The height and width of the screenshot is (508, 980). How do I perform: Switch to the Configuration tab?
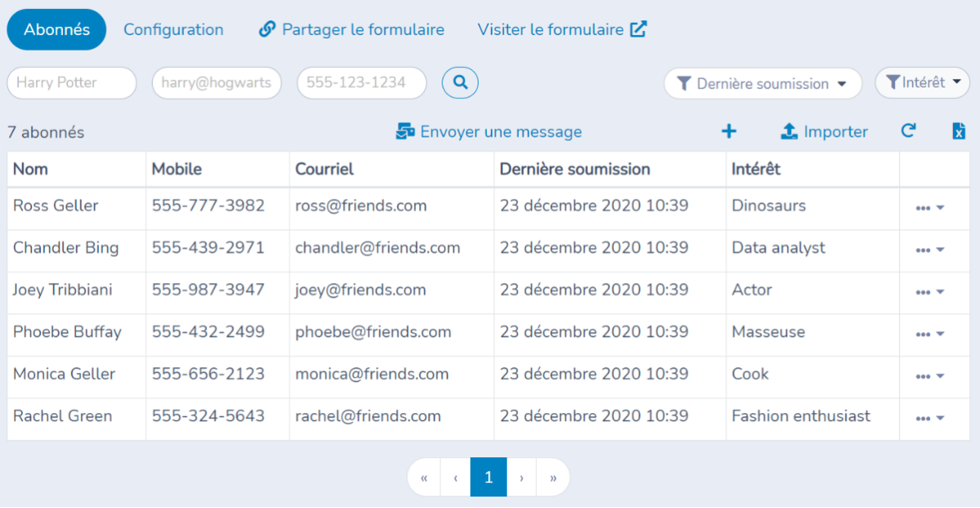click(173, 29)
